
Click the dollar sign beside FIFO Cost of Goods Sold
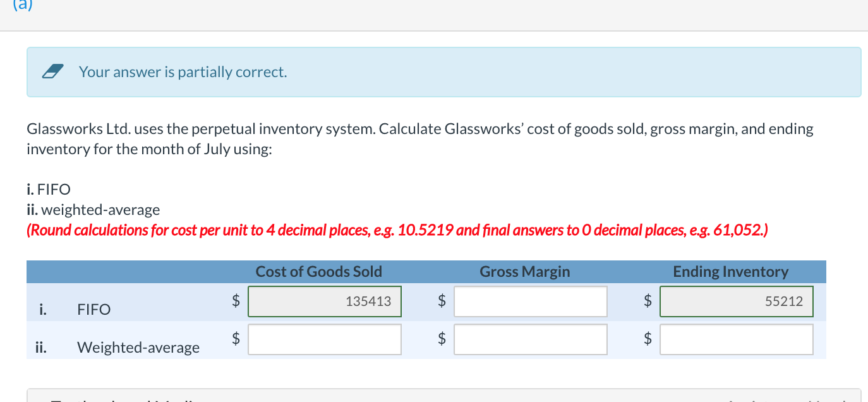236,301
